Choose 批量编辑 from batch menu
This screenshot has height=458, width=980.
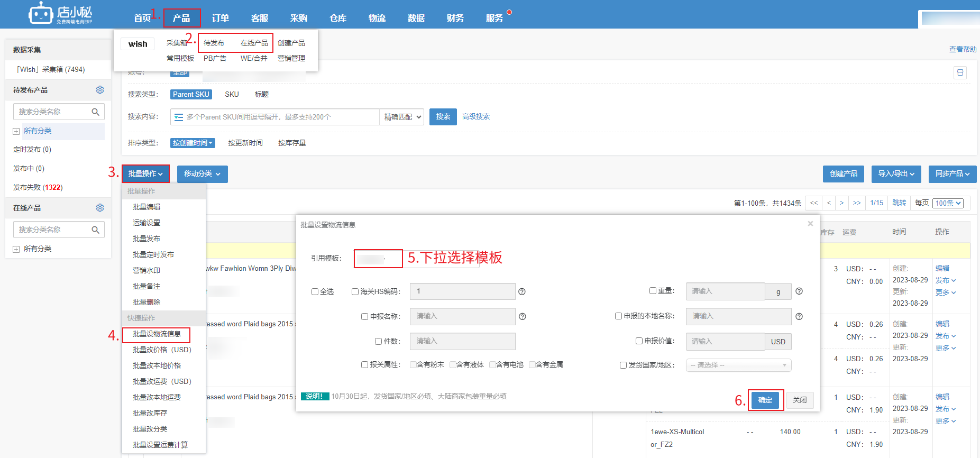pos(146,207)
